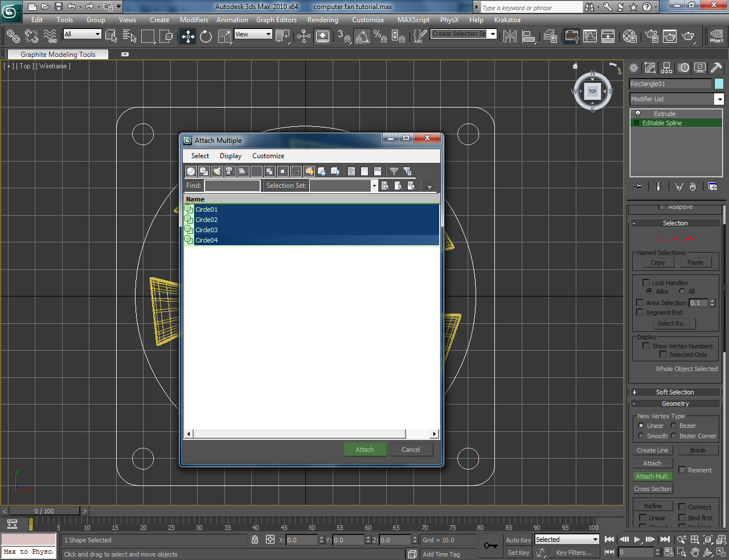
Task: Open the Material Editor
Action: coord(630,36)
